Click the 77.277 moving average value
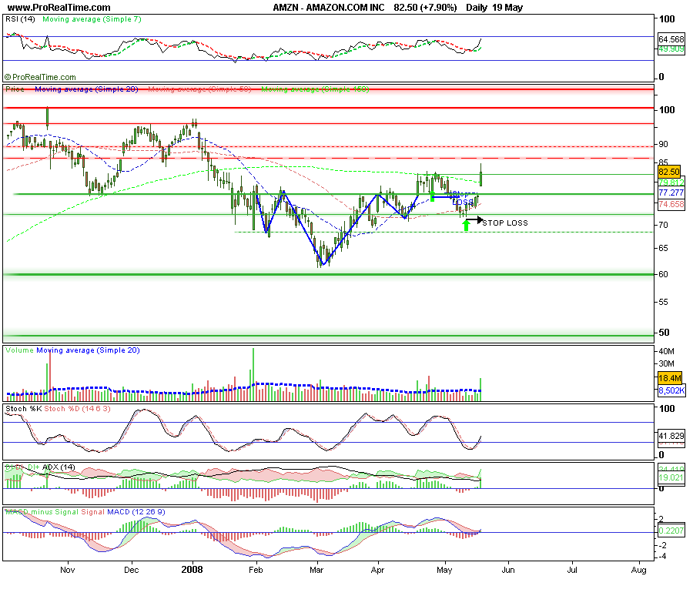The height and width of the screenshot is (616, 693). point(671,192)
